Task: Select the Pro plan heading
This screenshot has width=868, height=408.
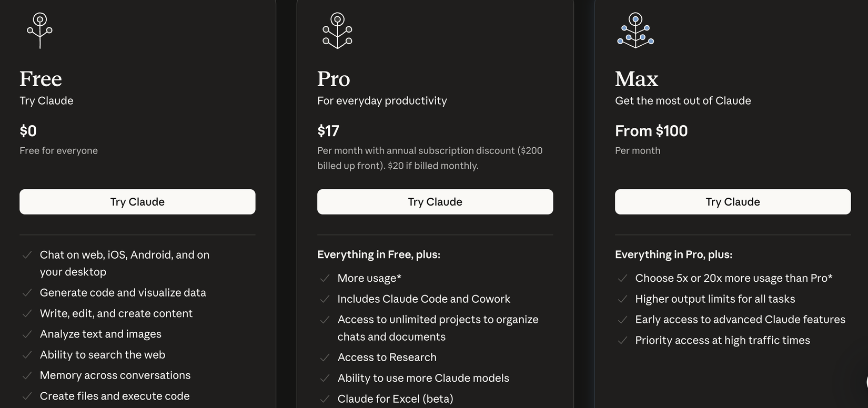Action: (334, 79)
